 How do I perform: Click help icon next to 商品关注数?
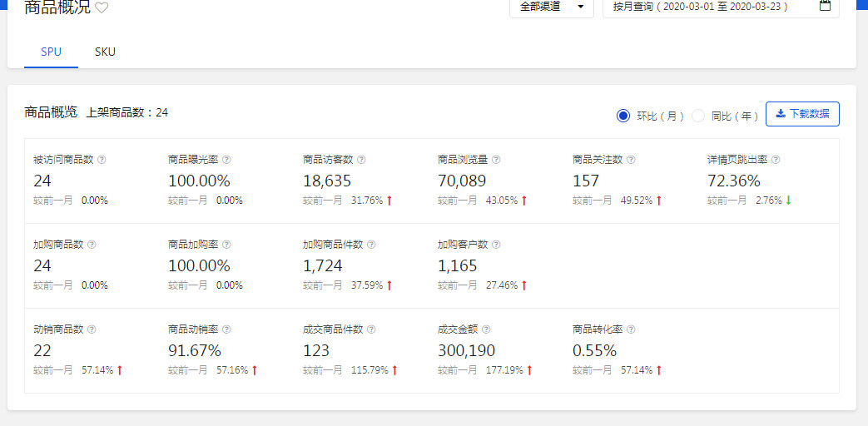click(631, 160)
